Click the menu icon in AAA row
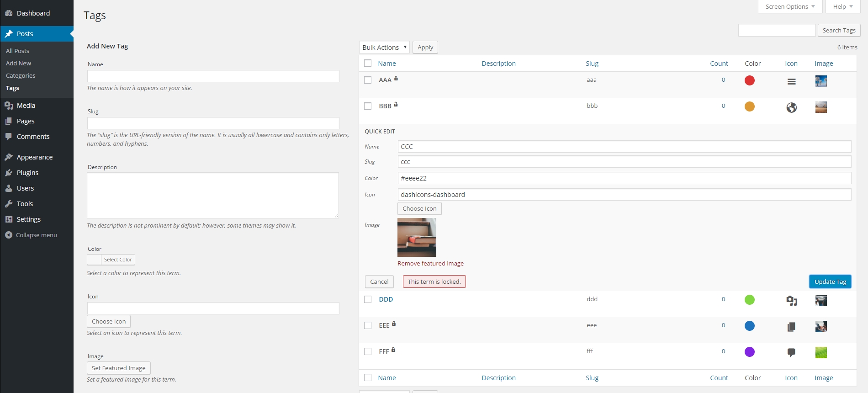The width and height of the screenshot is (868, 393). 792,81
